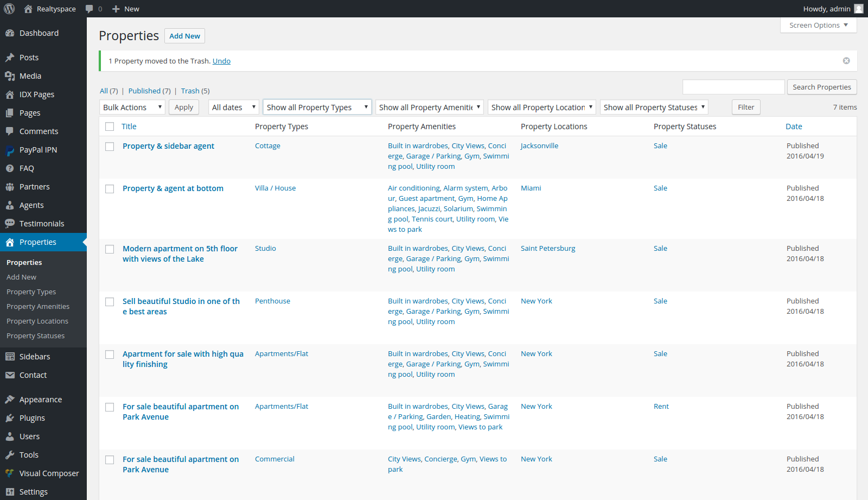Open the Visual Composer icon
The height and width of the screenshot is (500, 868).
[x=10, y=473]
